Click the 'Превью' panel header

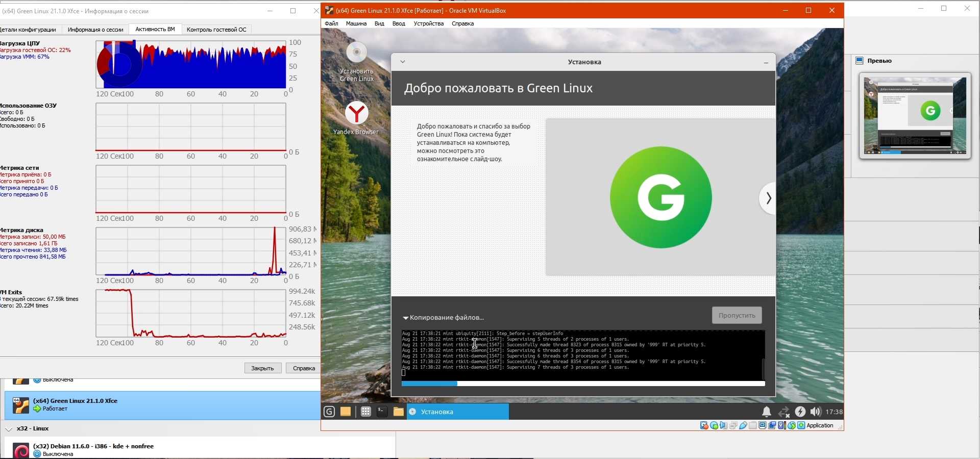[x=879, y=61]
